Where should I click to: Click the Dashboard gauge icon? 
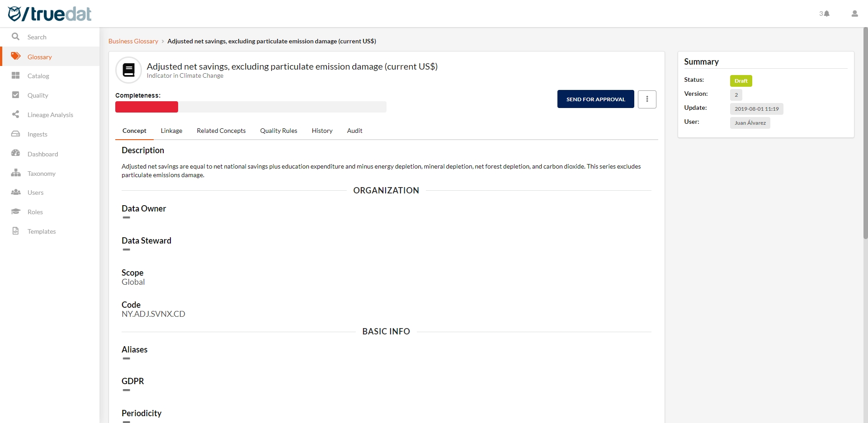tap(15, 153)
